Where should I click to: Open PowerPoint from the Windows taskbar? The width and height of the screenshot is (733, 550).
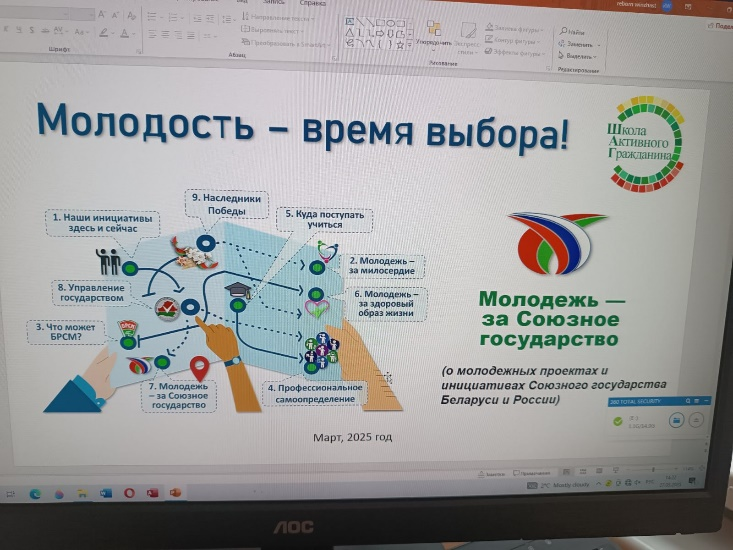[176, 492]
